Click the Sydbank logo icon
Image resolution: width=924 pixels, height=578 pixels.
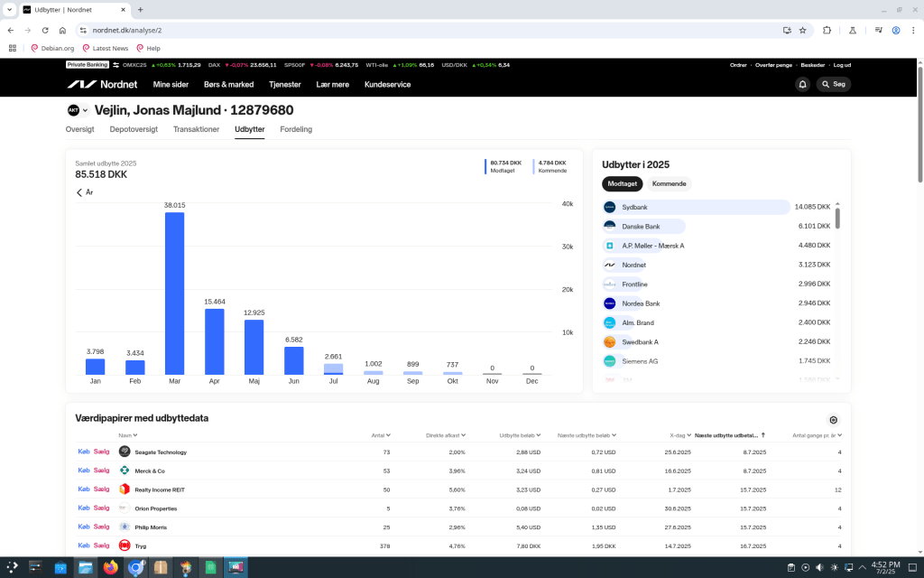click(x=609, y=207)
